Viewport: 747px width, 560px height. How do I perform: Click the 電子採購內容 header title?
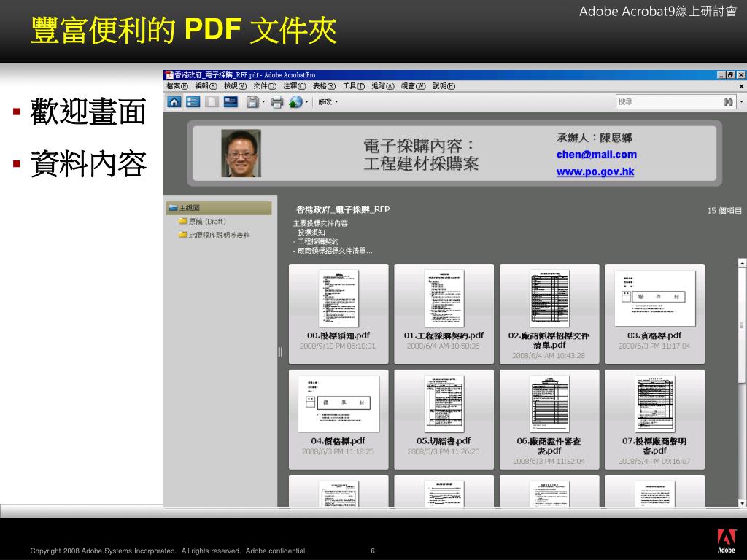pyautogui.click(x=419, y=145)
